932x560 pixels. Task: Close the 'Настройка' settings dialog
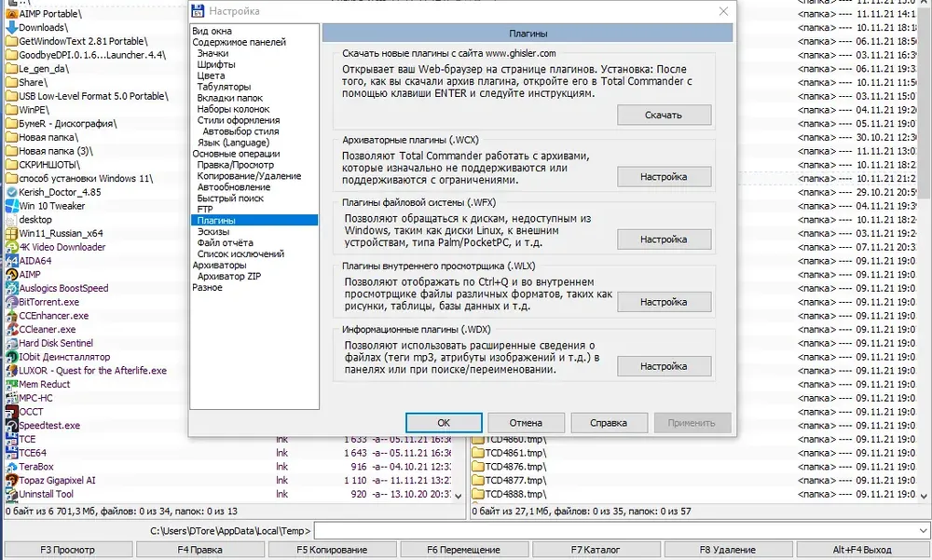point(723,11)
